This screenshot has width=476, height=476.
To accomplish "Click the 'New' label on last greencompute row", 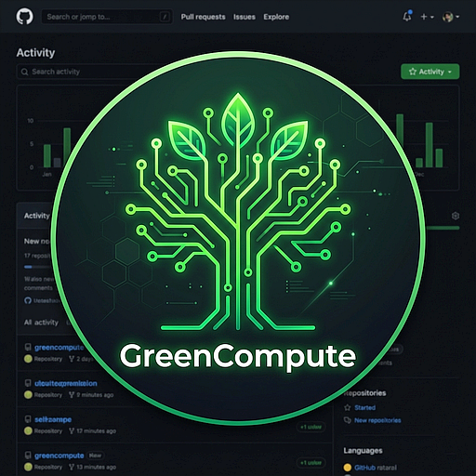I will tap(95, 456).
